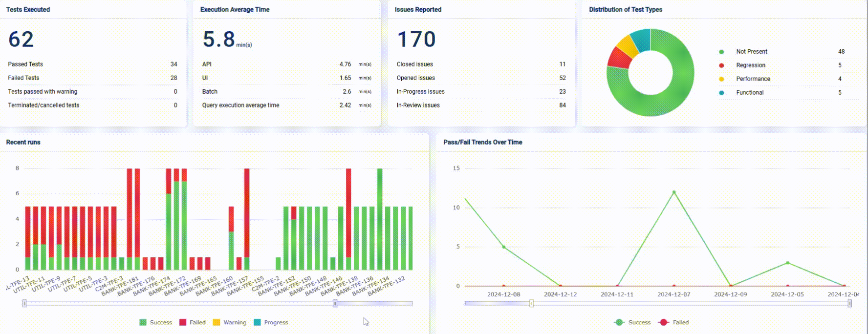Click the yellow Performance legend dot

pyautogui.click(x=721, y=79)
